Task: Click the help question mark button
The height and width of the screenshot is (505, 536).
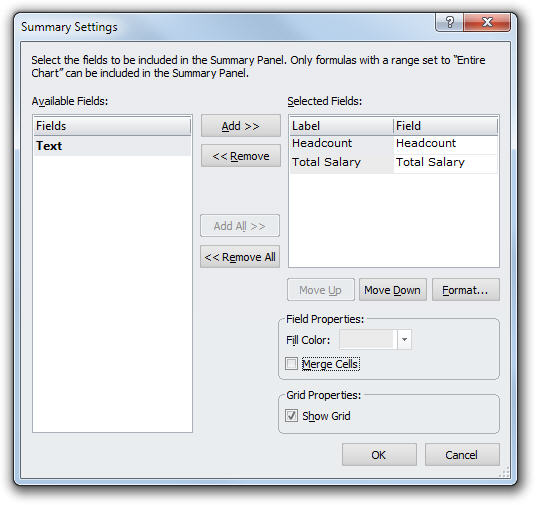Action: click(450, 23)
